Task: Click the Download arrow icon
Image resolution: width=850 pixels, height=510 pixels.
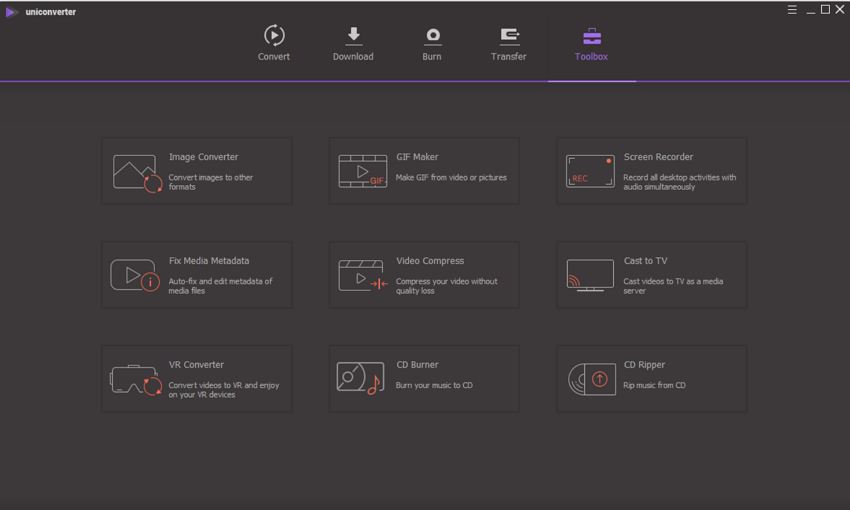Action: (x=353, y=35)
